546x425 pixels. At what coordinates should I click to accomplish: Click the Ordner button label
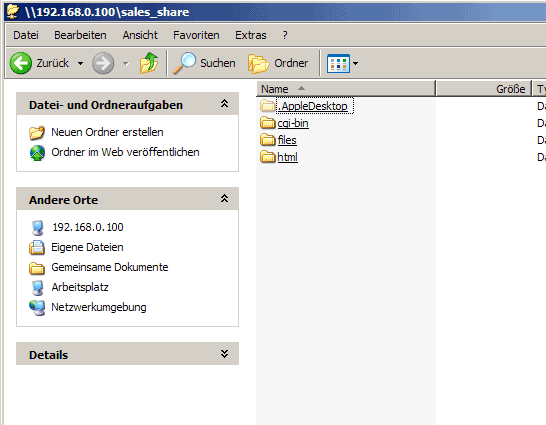coord(291,63)
